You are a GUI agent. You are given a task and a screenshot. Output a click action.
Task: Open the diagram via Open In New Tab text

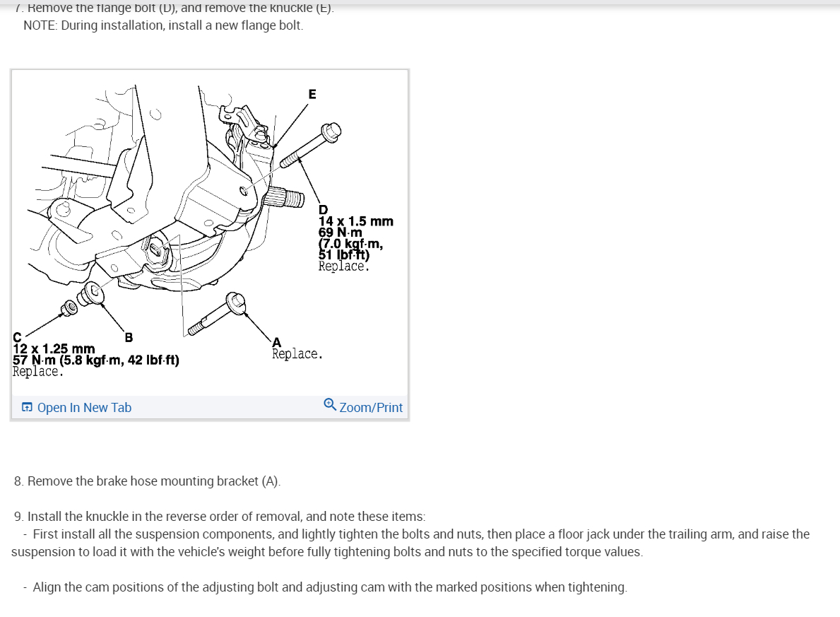click(x=84, y=407)
